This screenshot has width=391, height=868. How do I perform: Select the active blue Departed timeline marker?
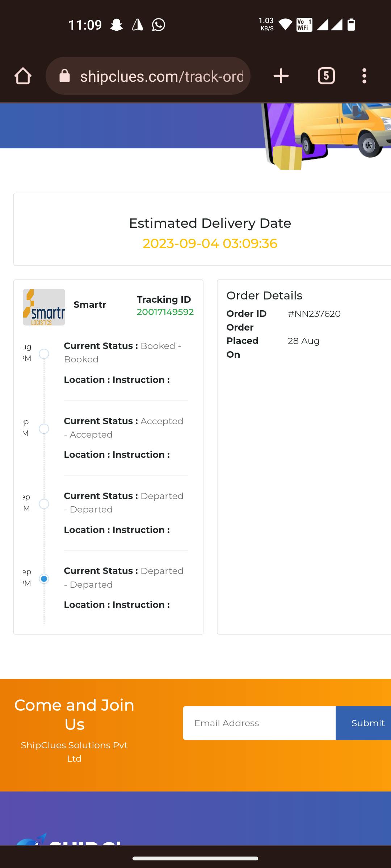44,579
